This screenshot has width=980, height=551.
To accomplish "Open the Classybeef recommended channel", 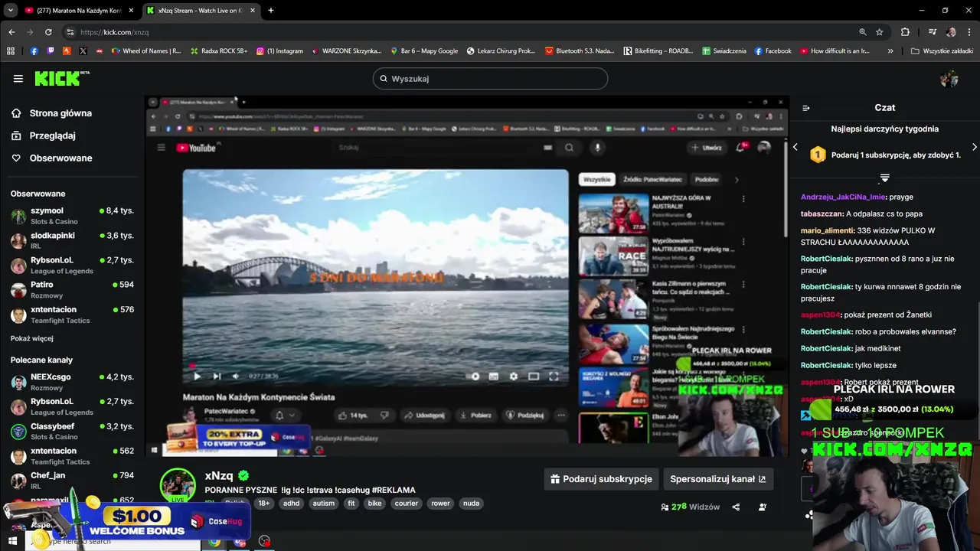I will 72,432.
